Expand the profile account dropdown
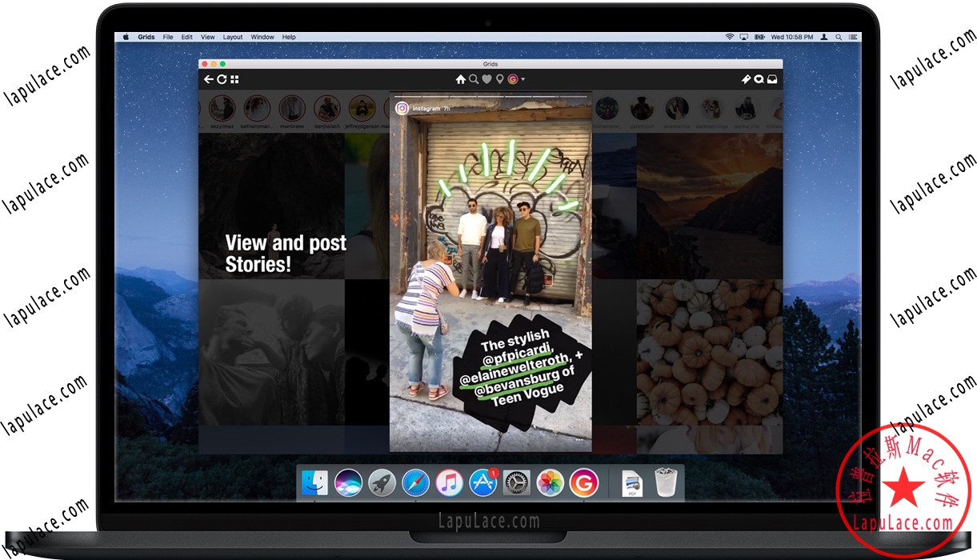977x560 pixels. click(x=523, y=79)
